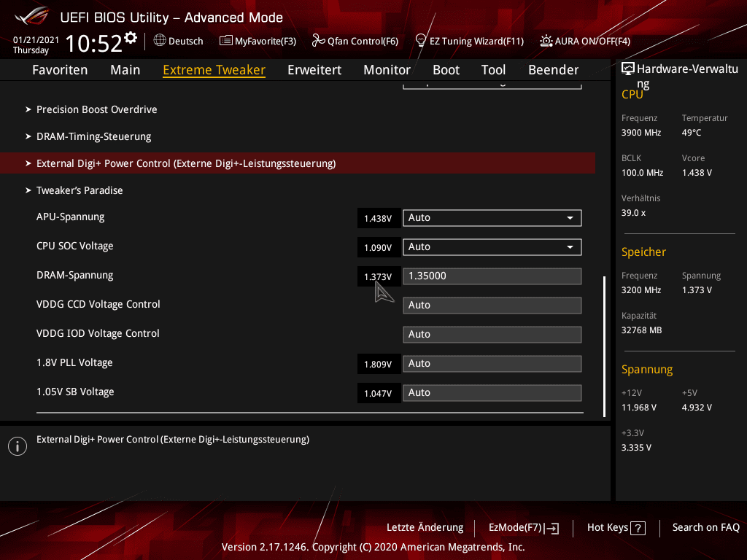The width and height of the screenshot is (747, 560).
Task: Click the CPU SOC 1.090V reading
Action: [x=379, y=248]
